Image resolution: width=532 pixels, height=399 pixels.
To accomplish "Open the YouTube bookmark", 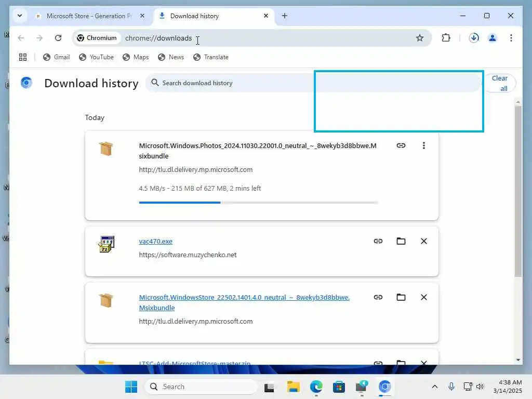I will click(x=96, y=57).
